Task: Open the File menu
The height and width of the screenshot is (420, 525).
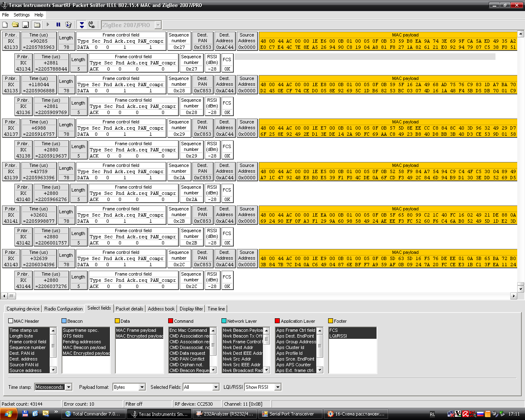Action: pyautogui.click(x=5, y=15)
